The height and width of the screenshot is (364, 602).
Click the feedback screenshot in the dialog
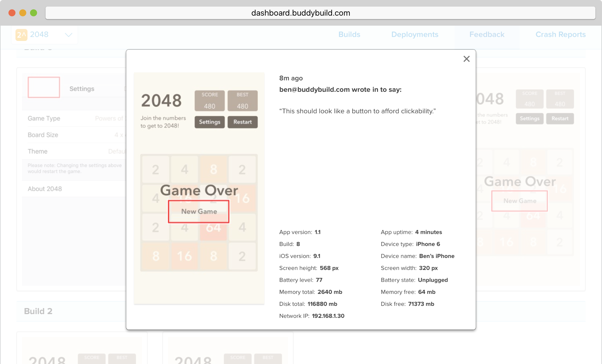click(x=199, y=188)
